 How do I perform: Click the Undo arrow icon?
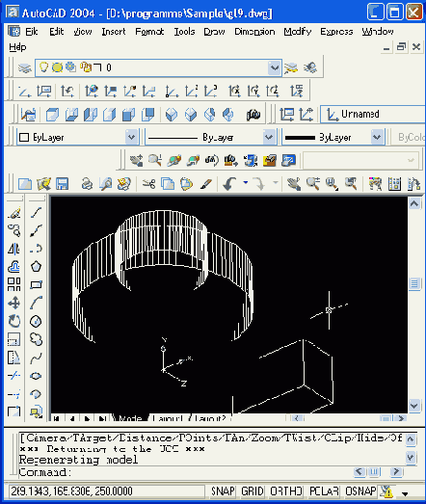(x=229, y=184)
